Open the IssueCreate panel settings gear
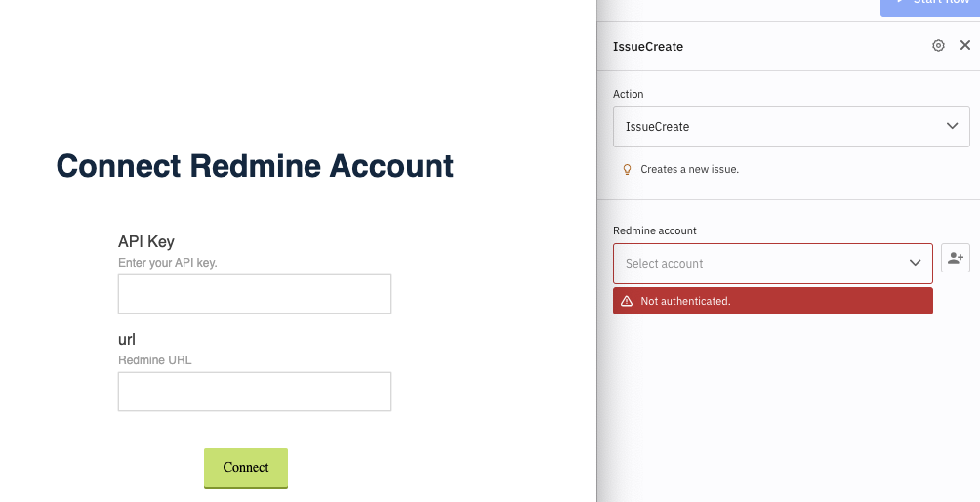 [x=938, y=46]
